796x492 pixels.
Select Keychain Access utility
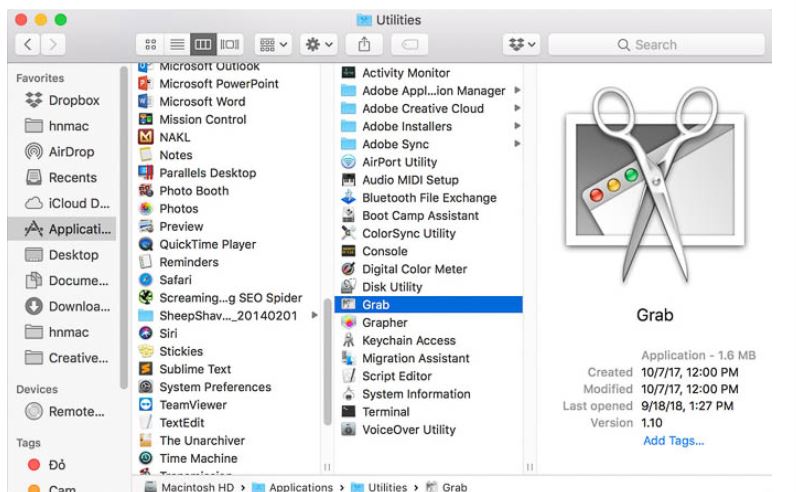(x=399, y=341)
